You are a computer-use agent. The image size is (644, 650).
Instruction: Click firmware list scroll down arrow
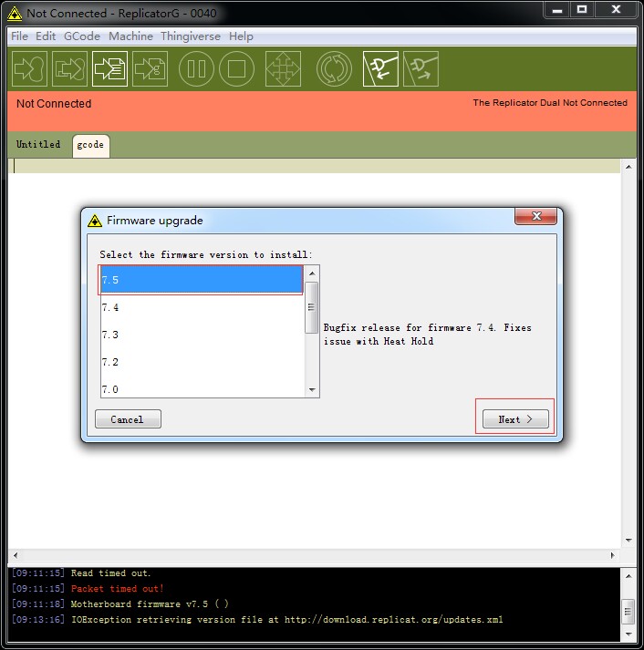pos(312,389)
